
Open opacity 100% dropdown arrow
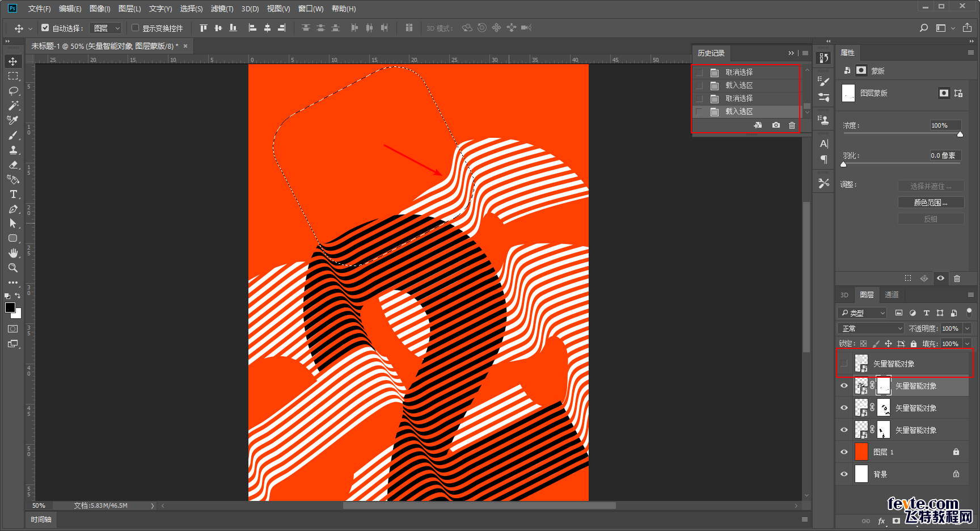968,328
